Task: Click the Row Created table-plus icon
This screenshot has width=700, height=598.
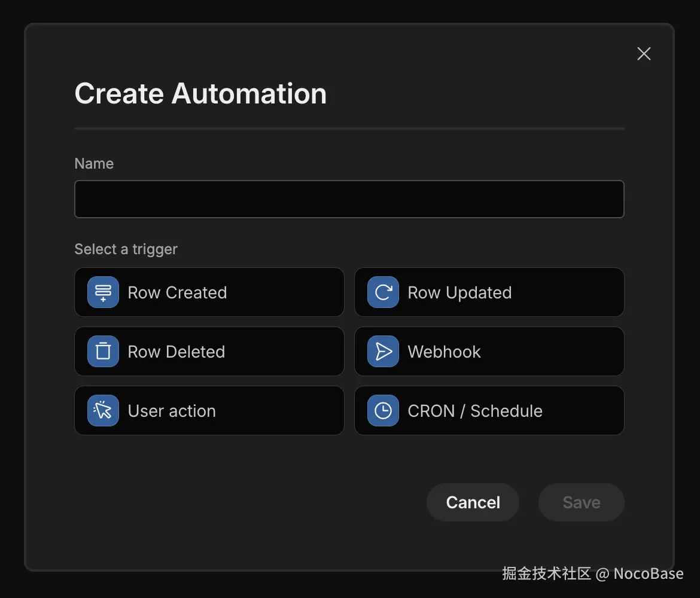Action: pos(103,292)
